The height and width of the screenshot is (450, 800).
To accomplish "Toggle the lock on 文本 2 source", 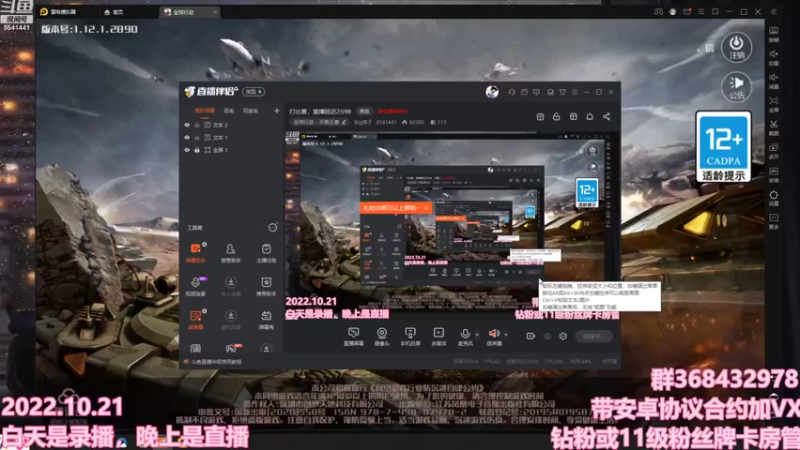I will (x=197, y=125).
